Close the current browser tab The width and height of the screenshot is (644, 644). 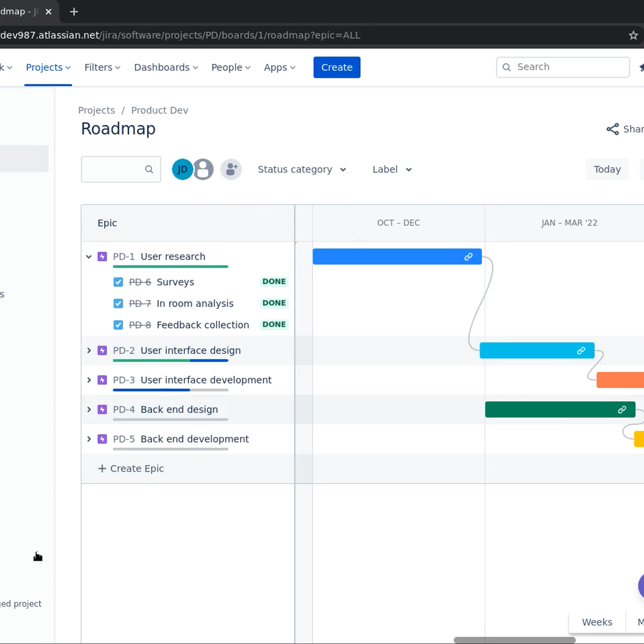pos(48,12)
